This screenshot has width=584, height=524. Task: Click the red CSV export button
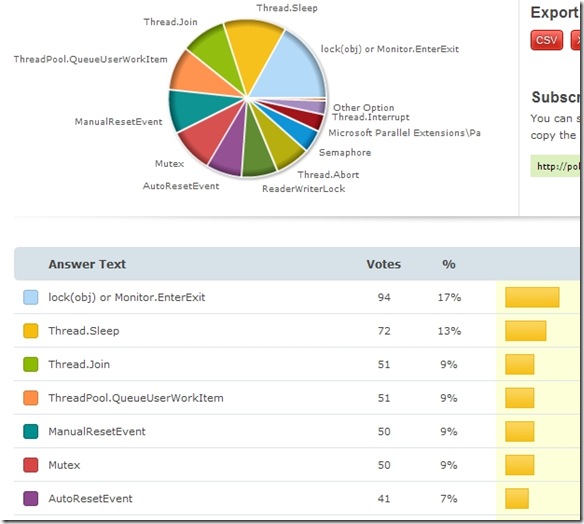[x=546, y=40]
